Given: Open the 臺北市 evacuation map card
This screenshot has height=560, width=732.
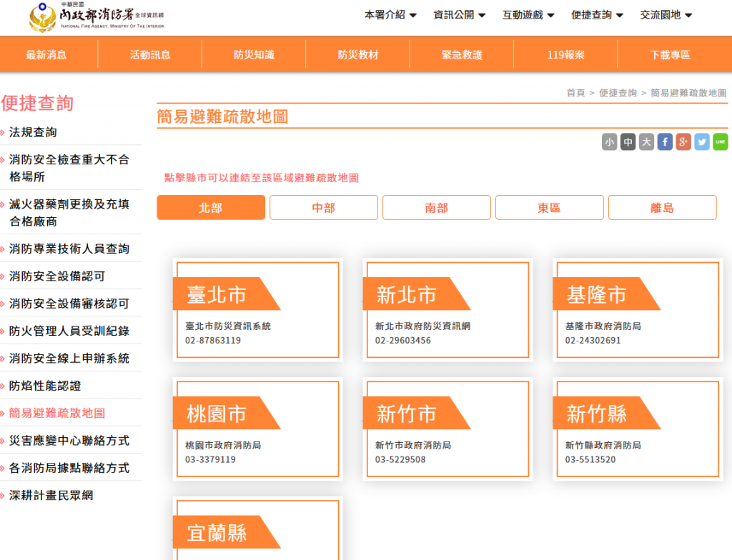Looking at the screenshot, I should [257, 310].
